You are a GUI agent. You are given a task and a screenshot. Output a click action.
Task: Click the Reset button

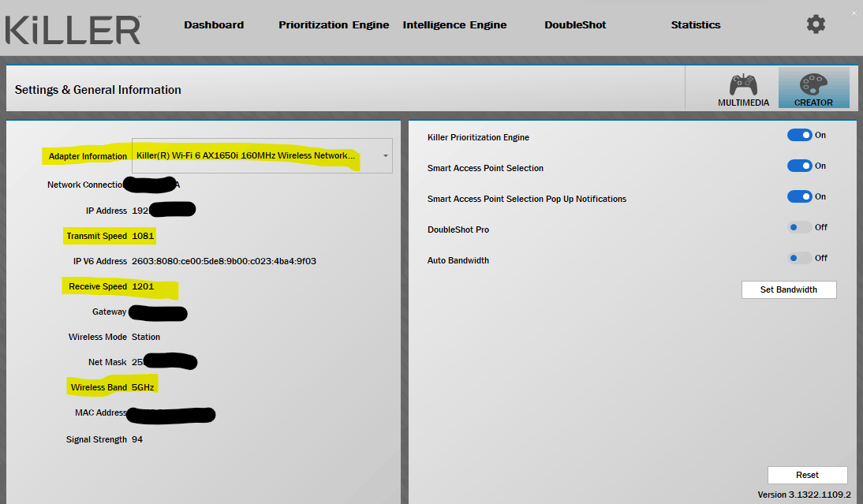808,475
